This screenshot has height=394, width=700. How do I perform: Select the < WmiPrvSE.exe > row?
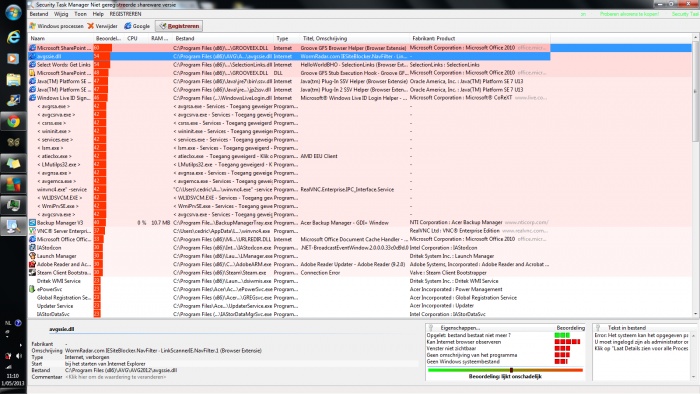[x=289, y=206]
